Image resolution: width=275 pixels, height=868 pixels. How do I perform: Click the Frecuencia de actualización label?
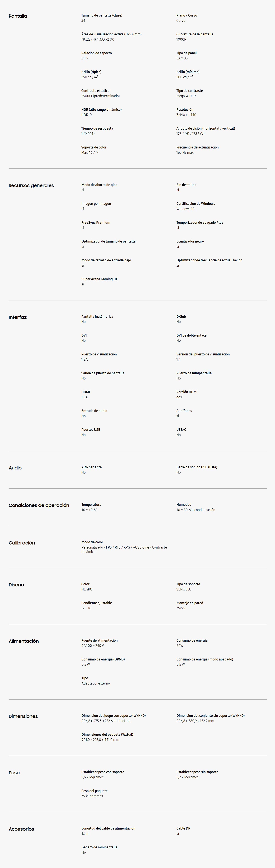click(x=197, y=147)
